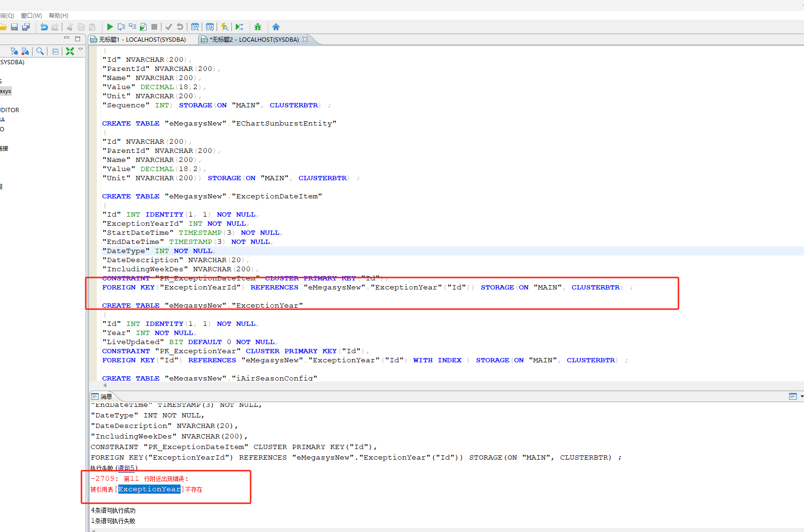Viewport: 804px width, 532px height.
Task: Maximize the left navigator panel
Action: (x=78, y=38)
